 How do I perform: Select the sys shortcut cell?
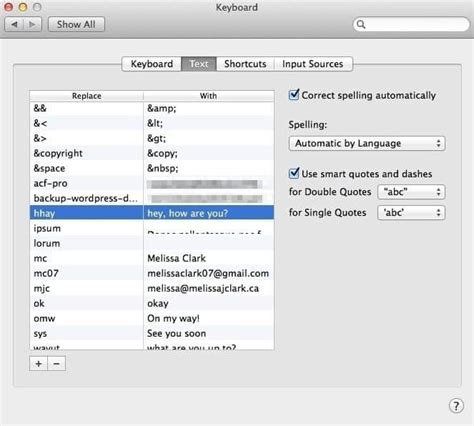pos(87,333)
